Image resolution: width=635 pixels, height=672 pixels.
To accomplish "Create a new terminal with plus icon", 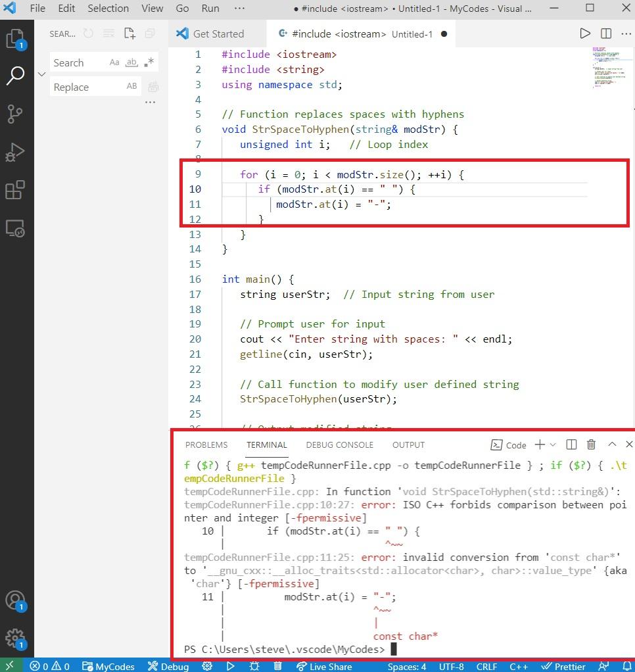I will click(x=540, y=444).
